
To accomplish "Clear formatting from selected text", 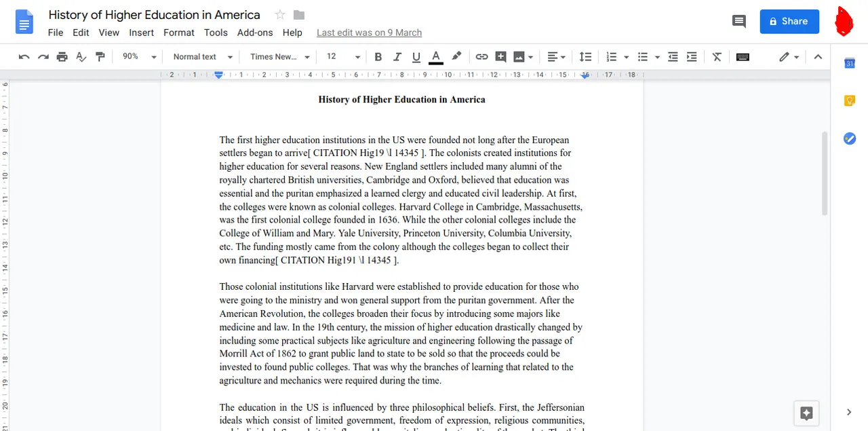I will point(717,57).
